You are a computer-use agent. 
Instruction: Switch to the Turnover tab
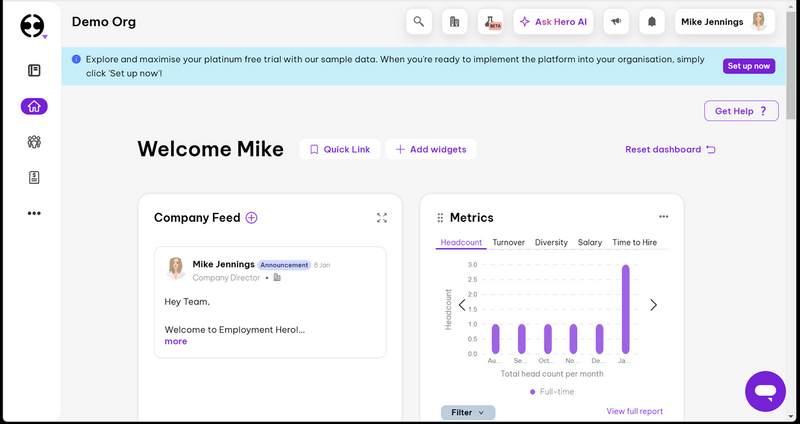508,242
